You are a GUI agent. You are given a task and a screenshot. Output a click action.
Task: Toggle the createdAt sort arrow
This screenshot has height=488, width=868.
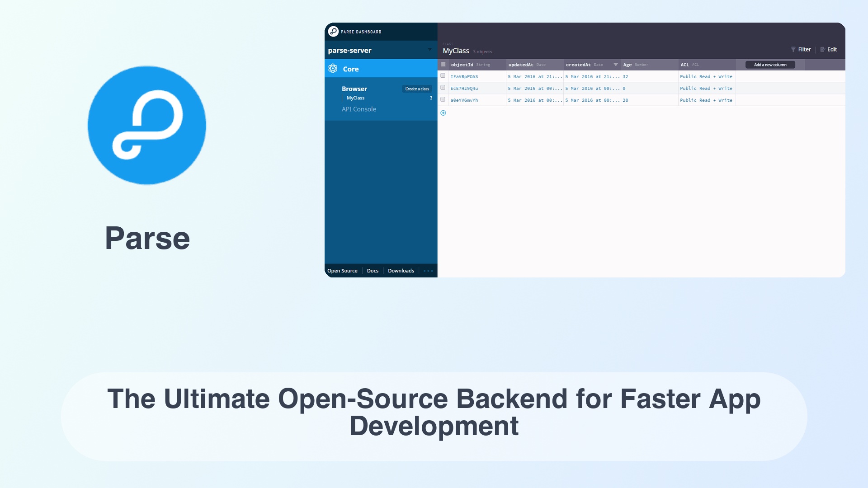[615, 65]
